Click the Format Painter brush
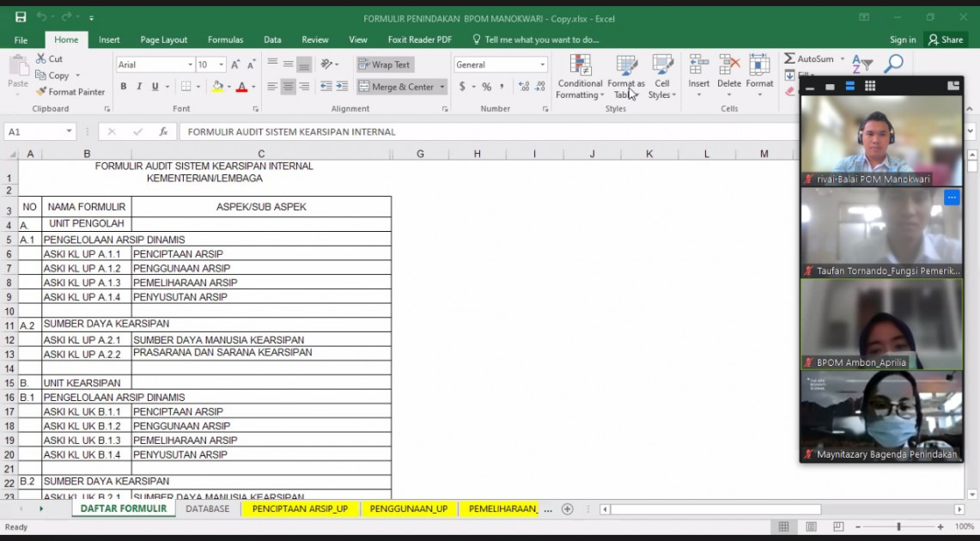This screenshot has height=541, width=980. [70, 92]
